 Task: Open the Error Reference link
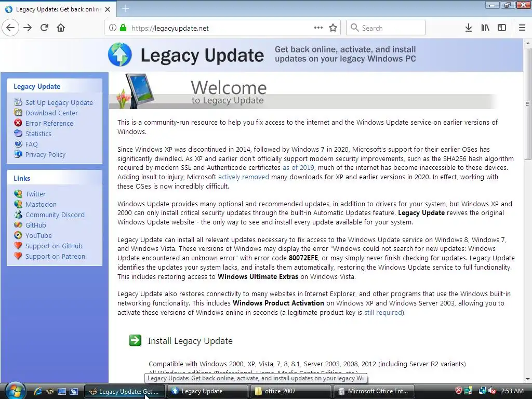pyautogui.click(x=49, y=124)
